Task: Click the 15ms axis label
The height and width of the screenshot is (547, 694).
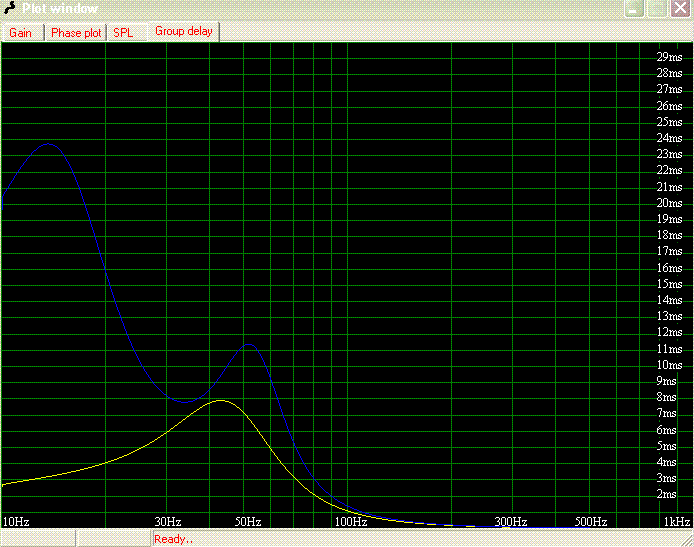Action: tap(669, 284)
